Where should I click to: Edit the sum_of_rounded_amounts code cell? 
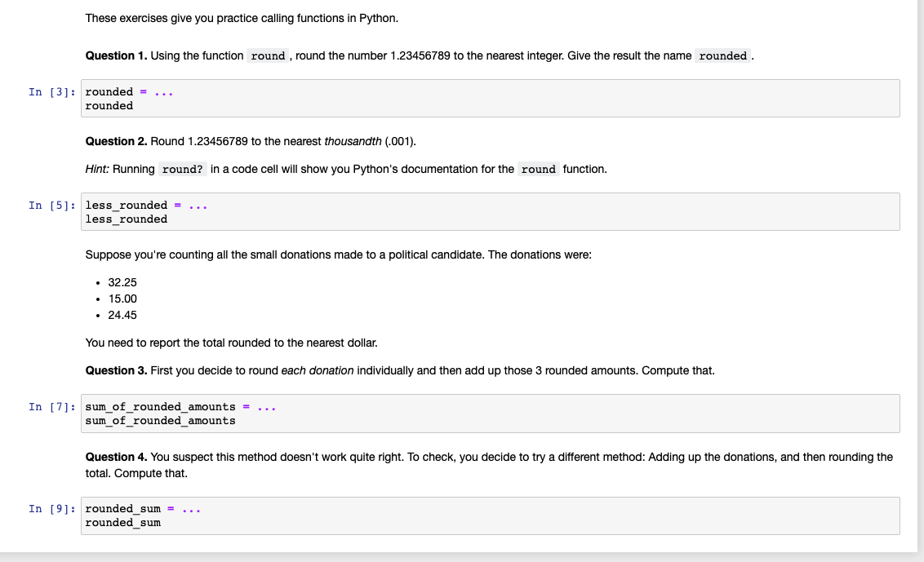pyautogui.click(x=490, y=414)
